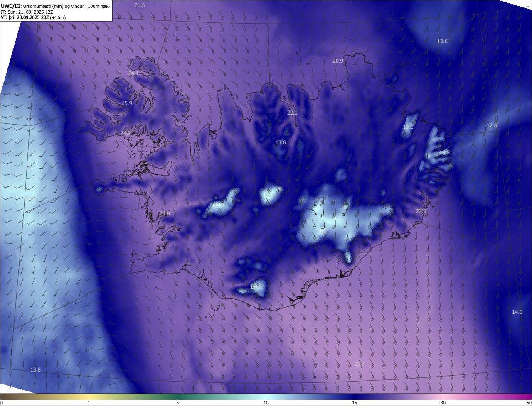Click the 'IT: Sun. 21. 09. 2025 12Z' line
The width and height of the screenshot is (532, 406).
pos(27,12)
